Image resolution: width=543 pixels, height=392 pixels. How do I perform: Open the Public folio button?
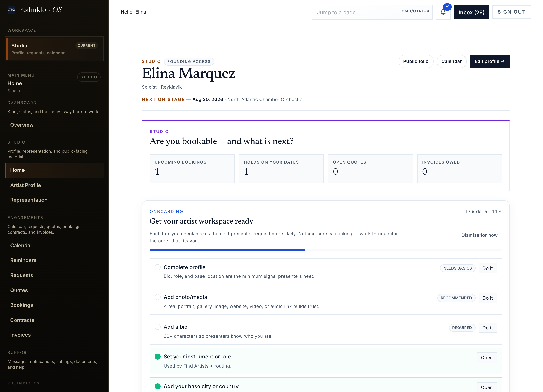416,61
